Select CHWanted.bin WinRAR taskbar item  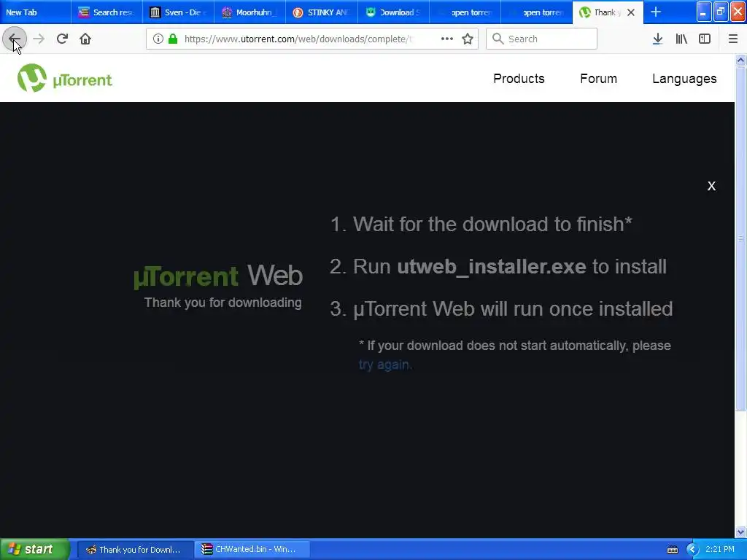pyautogui.click(x=252, y=550)
